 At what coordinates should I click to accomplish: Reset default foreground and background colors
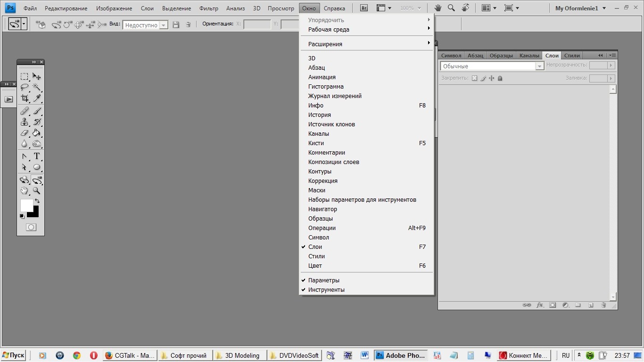pyautogui.click(x=22, y=216)
